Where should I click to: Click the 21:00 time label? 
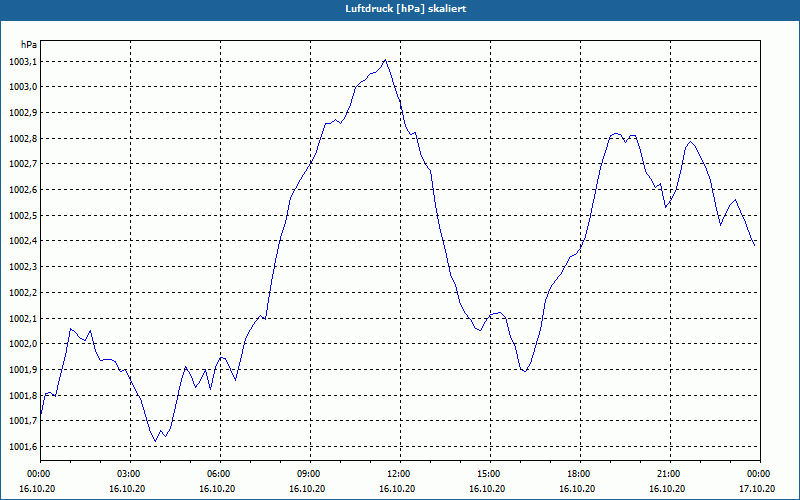pyautogui.click(x=670, y=474)
